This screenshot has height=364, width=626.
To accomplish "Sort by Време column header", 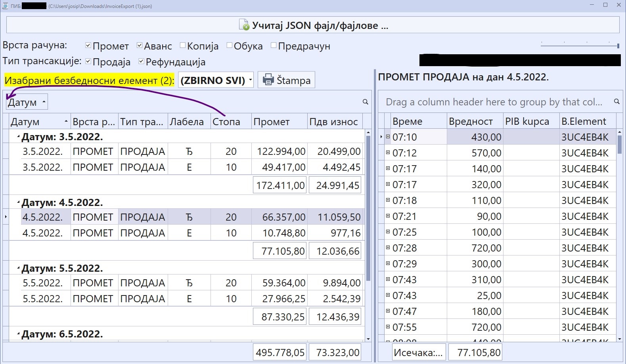I will (419, 121).
